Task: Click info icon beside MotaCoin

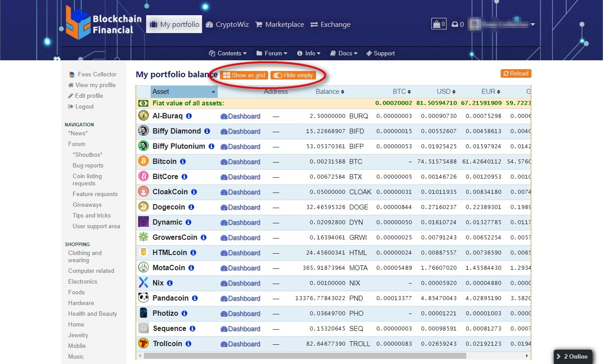Action: (191, 268)
